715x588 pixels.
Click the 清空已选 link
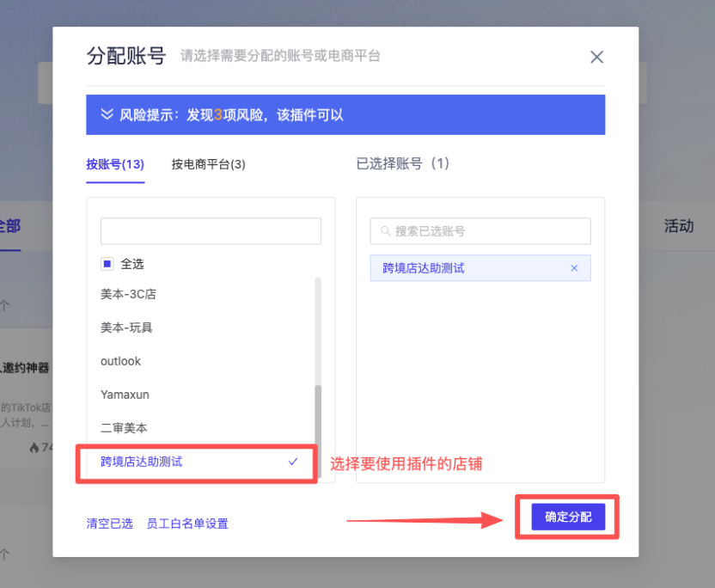pyautogui.click(x=109, y=524)
